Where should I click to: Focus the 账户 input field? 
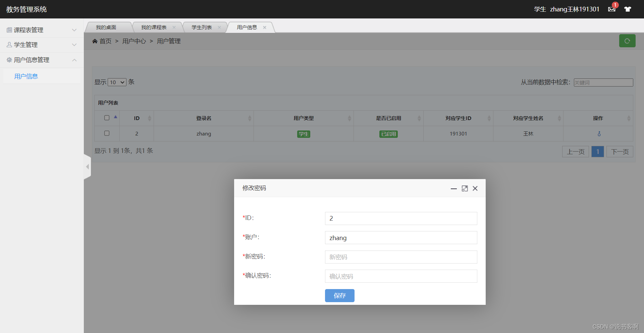tap(401, 238)
